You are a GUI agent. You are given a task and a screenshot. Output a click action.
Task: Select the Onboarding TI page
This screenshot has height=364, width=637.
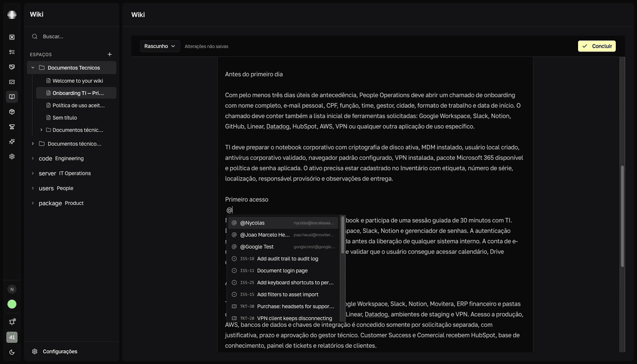click(76, 93)
